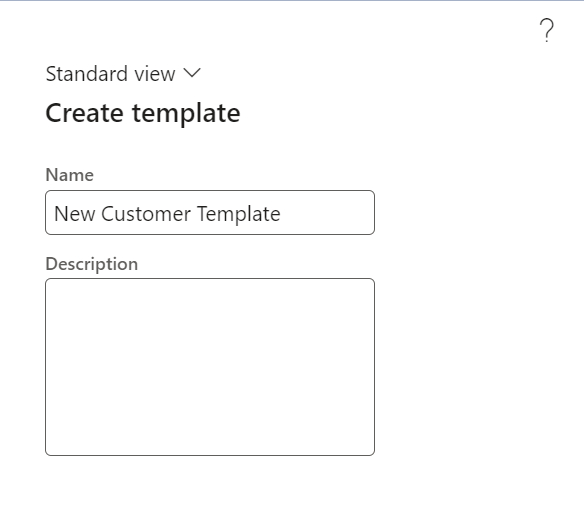The image size is (584, 513).
Task: Select the Create template heading
Action: tap(143, 113)
